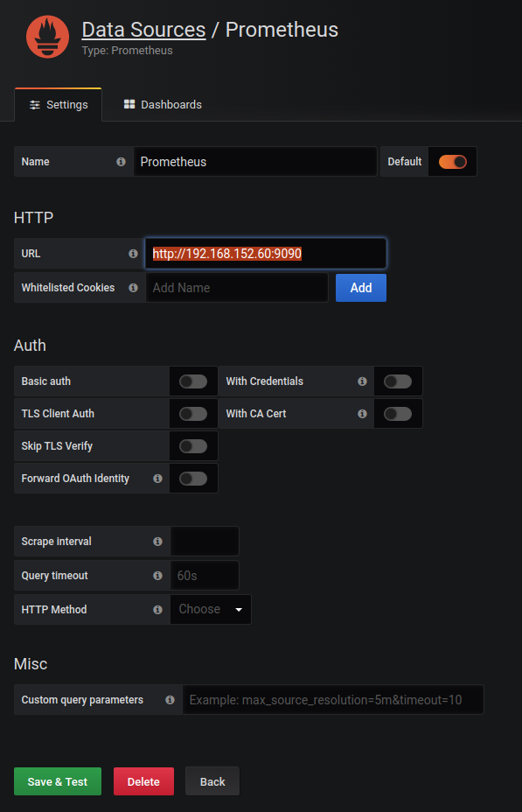Click the 'Basic auth' label

tap(46, 381)
